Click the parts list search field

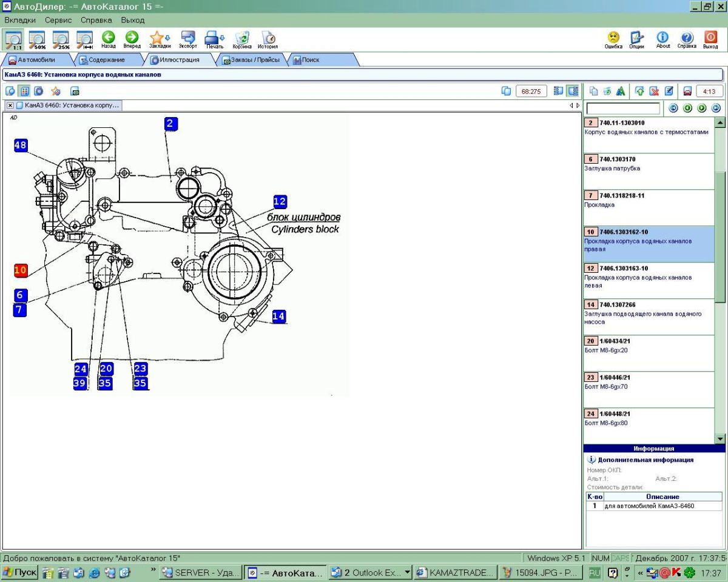pyautogui.click(x=623, y=109)
